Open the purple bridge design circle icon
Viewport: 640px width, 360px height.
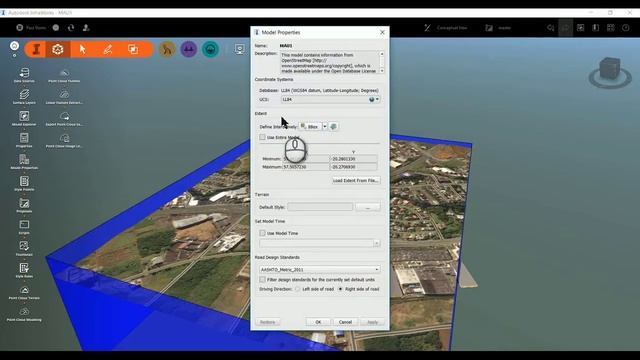point(189,49)
